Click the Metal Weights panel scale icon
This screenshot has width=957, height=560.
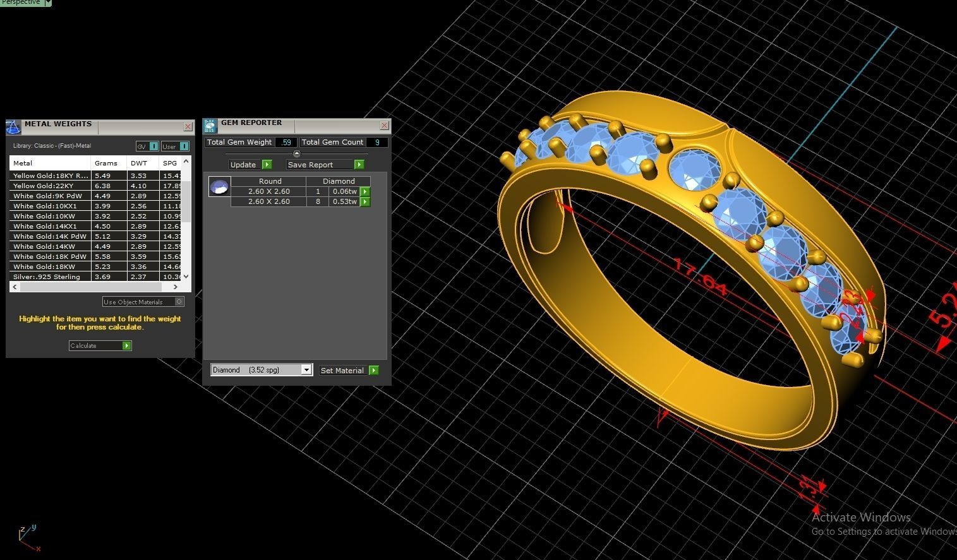pos(13,127)
